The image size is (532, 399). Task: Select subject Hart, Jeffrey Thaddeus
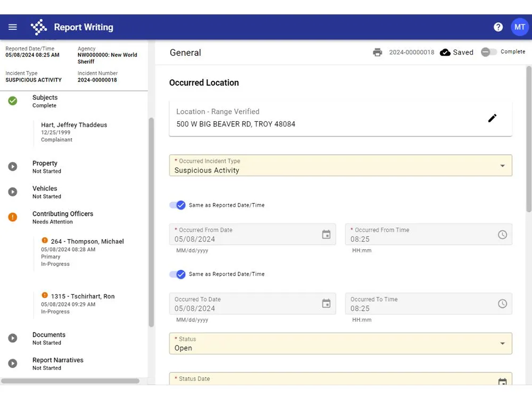click(x=74, y=125)
